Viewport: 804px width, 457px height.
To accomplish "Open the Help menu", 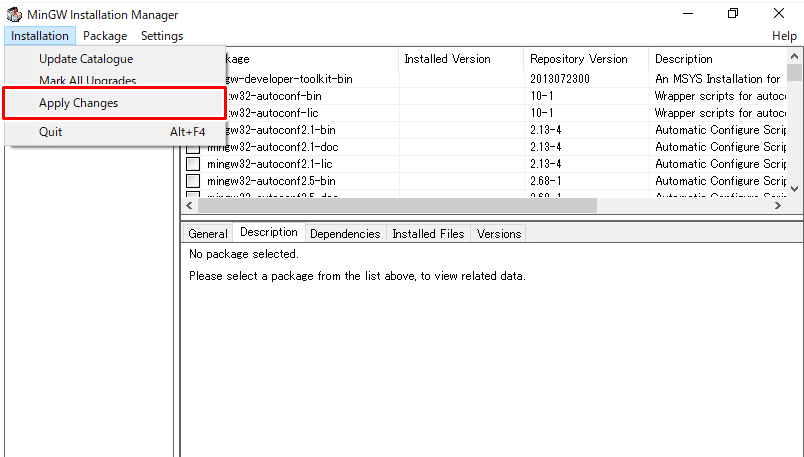I will (784, 36).
